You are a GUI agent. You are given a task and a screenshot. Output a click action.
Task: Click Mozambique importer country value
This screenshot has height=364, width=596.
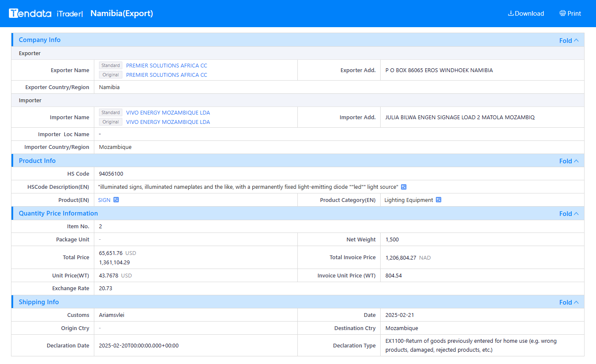point(115,147)
